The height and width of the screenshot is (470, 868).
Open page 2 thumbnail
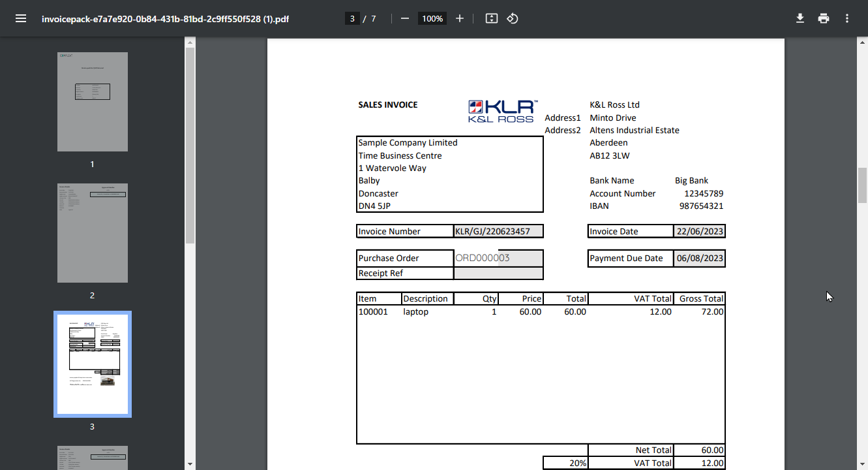click(93, 233)
